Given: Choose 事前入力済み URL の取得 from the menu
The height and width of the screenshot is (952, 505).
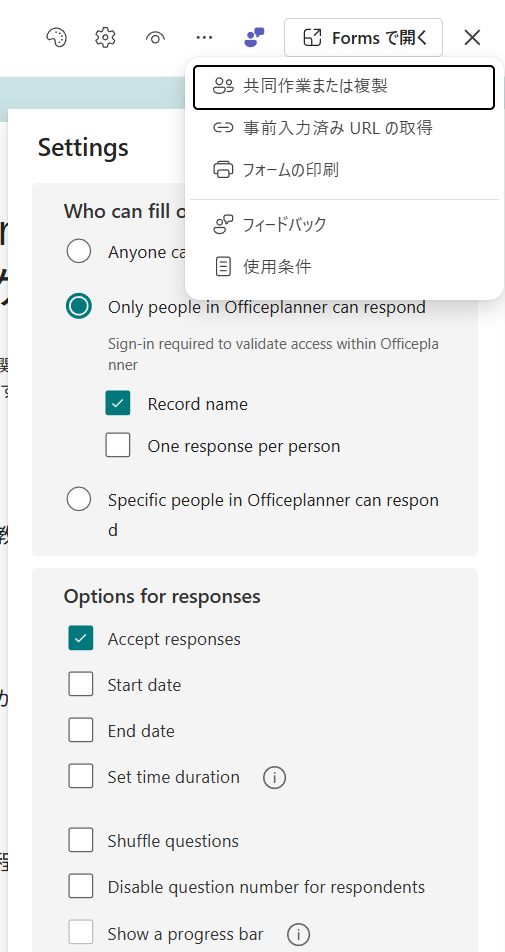Looking at the screenshot, I should (x=344, y=128).
